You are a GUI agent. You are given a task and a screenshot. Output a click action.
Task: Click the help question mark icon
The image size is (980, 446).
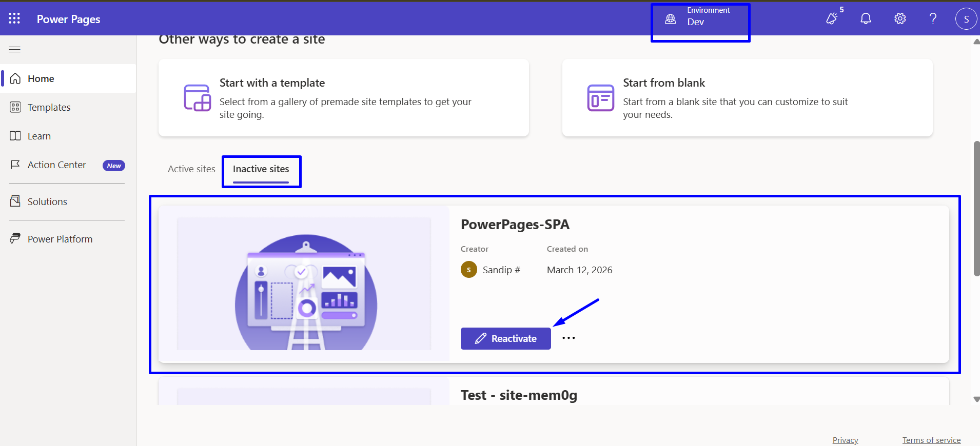tap(933, 19)
